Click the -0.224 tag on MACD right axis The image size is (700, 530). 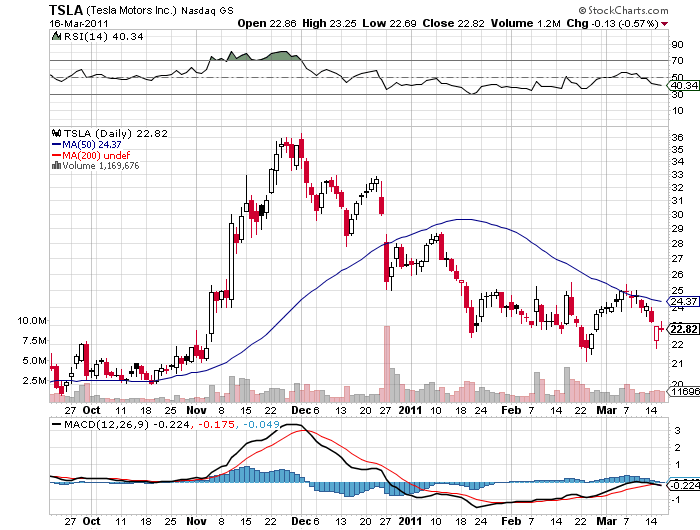tap(683, 485)
